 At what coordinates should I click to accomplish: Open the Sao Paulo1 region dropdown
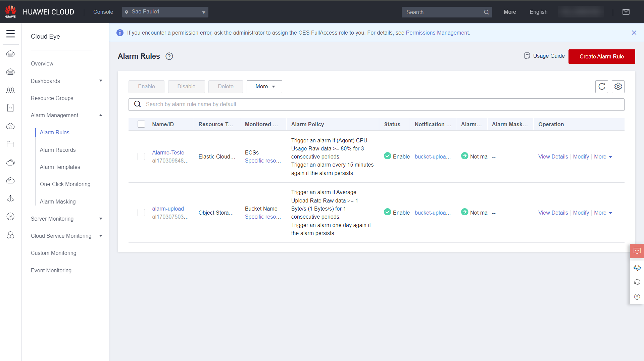point(165,12)
